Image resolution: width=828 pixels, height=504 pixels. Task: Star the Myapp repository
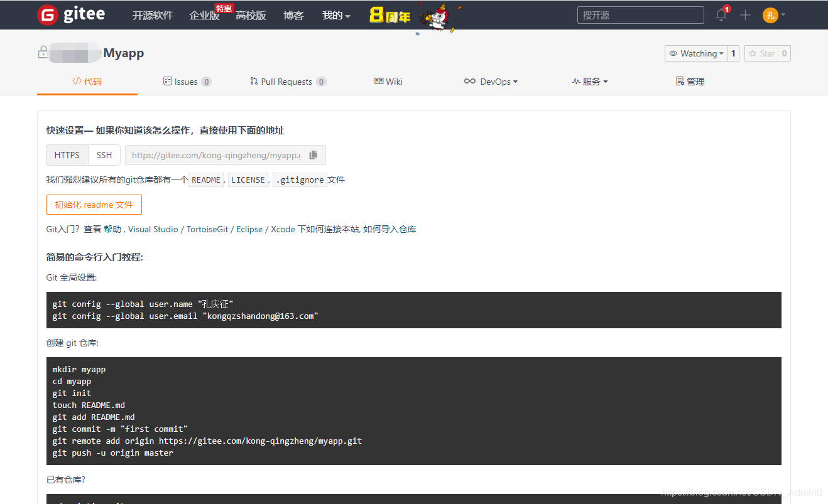pos(762,53)
